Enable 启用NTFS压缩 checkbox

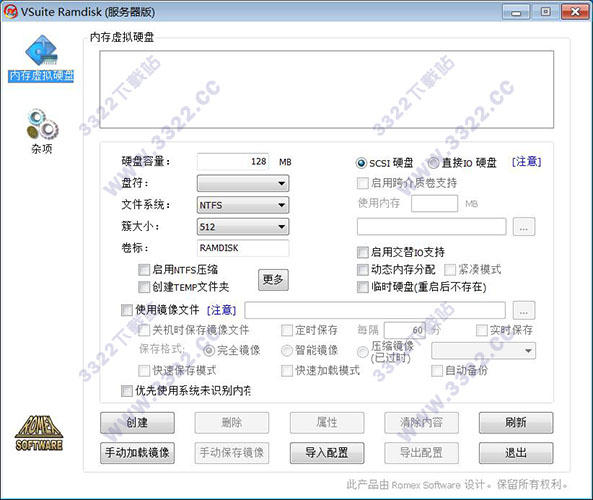click(x=144, y=270)
